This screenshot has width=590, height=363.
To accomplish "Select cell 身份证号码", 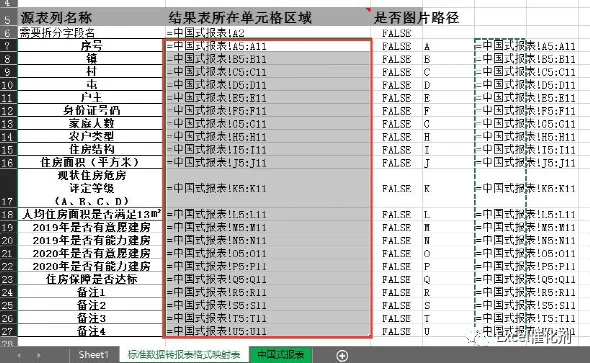I will click(90, 111).
